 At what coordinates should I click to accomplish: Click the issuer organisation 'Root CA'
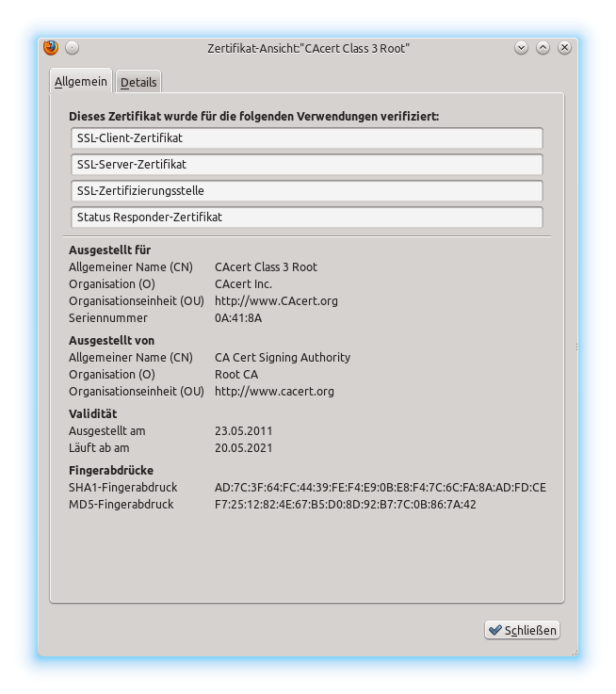click(236, 375)
